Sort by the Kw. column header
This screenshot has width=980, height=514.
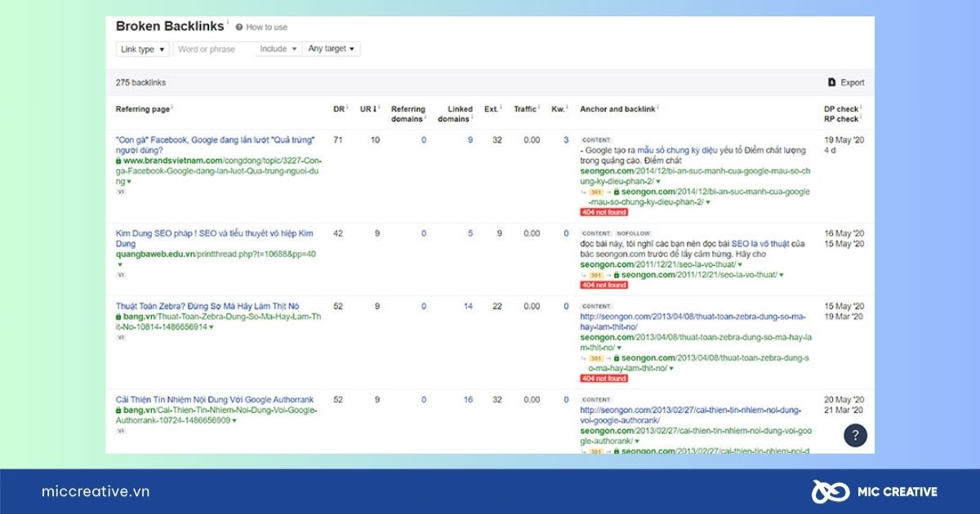tap(559, 109)
